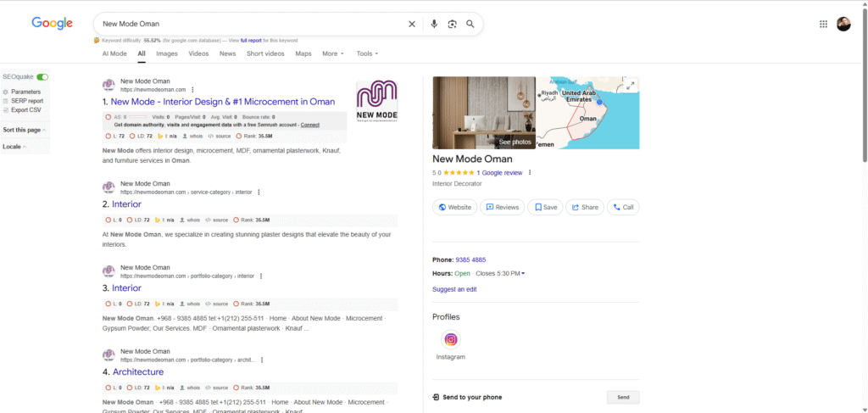Viewport: 868px width, 413px height.
Task: Toggle the SEOquake switch off
Action: 42,77
